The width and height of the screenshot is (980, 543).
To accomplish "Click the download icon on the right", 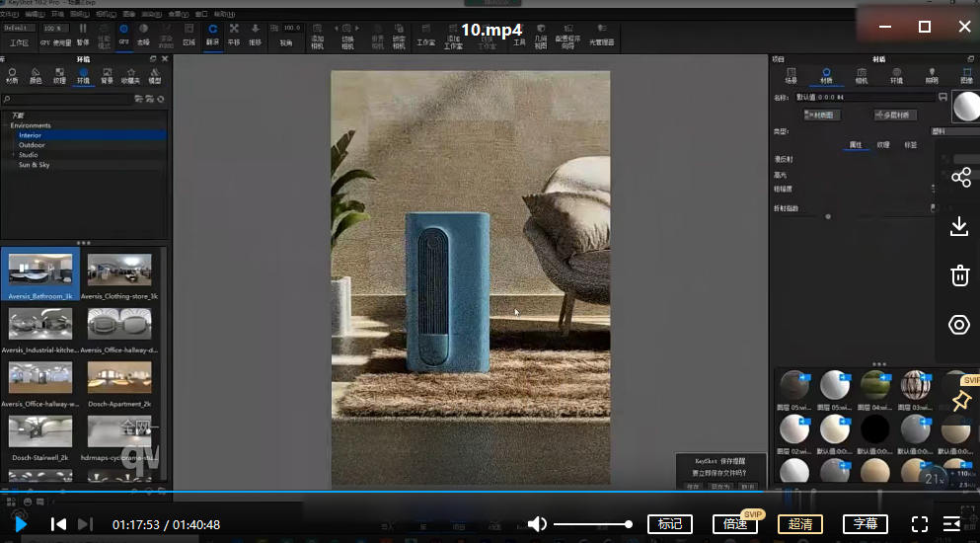I will pyautogui.click(x=959, y=227).
